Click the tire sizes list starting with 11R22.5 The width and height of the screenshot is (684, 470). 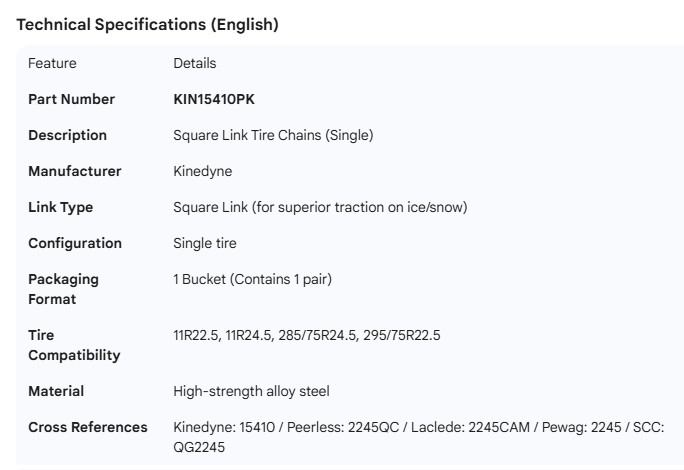point(306,335)
